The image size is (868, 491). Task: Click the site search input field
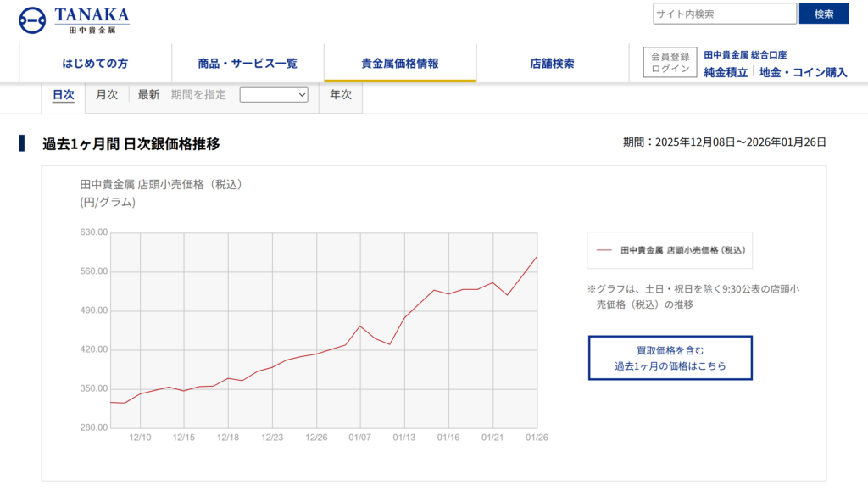pyautogui.click(x=724, y=14)
